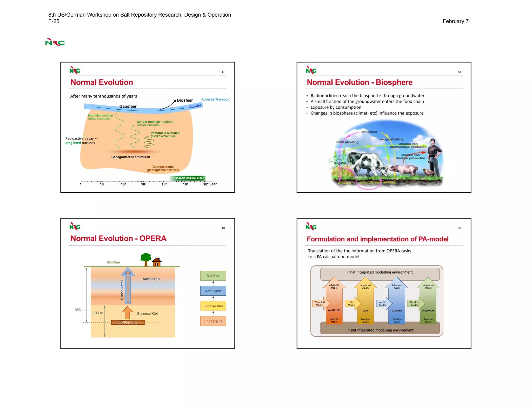Screen dimensions: 532x411
Task: Click the yellow Boomse Klei box
Action: 213,306
